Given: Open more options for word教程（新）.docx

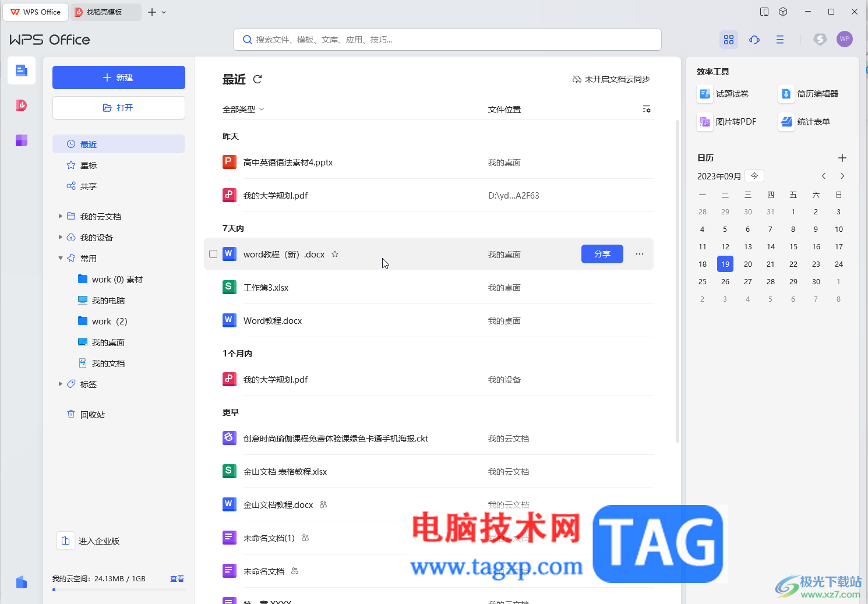Looking at the screenshot, I should pyautogui.click(x=640, y=254).
